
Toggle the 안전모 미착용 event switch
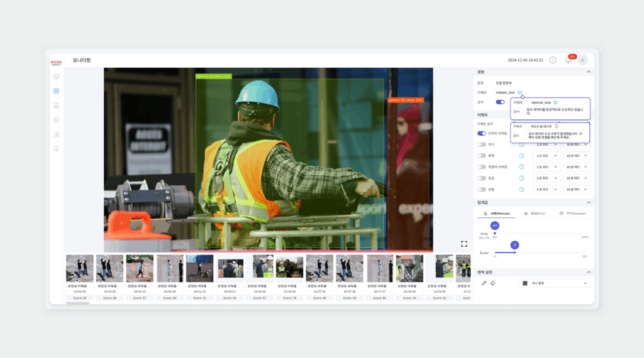(x=481, y=133)
